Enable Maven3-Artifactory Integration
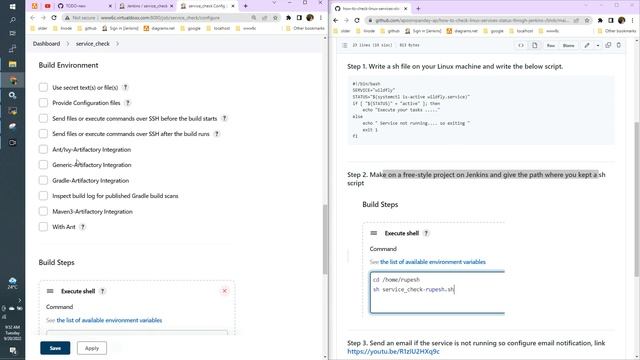The image size is (640, 360). tap(43, 211)
